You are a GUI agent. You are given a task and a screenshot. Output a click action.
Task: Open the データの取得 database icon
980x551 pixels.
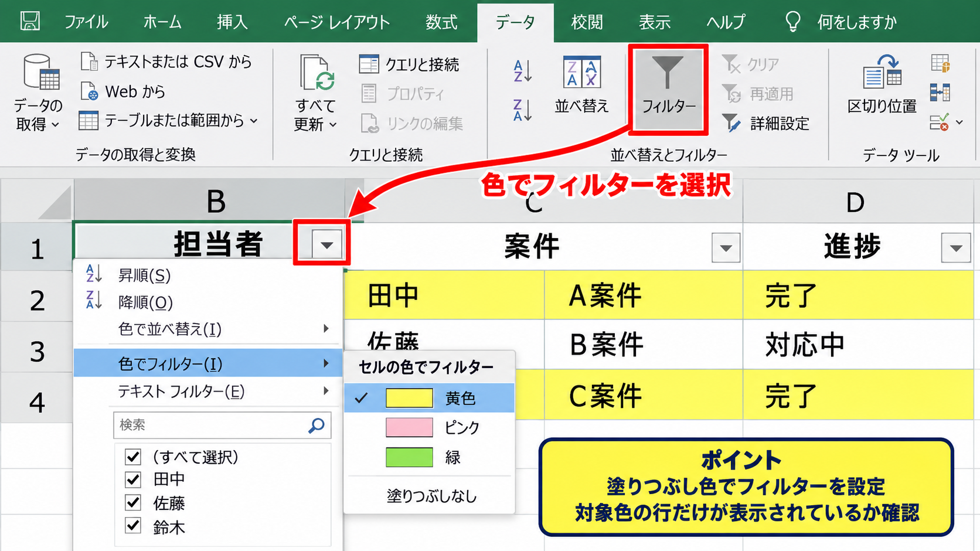pyautogui.click(x=41, y=73)
